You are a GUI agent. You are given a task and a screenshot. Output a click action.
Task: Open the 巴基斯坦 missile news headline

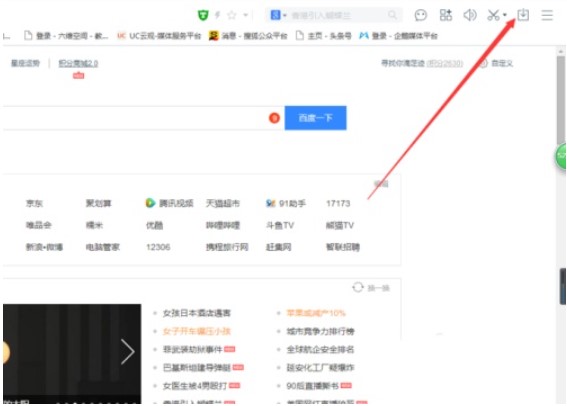point(197,368)
